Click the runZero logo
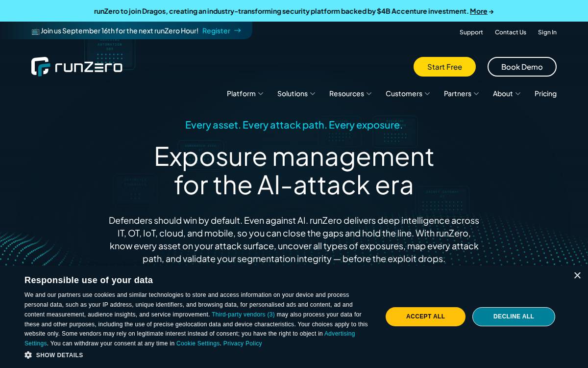The image size is (588, 368). (77, 67)
